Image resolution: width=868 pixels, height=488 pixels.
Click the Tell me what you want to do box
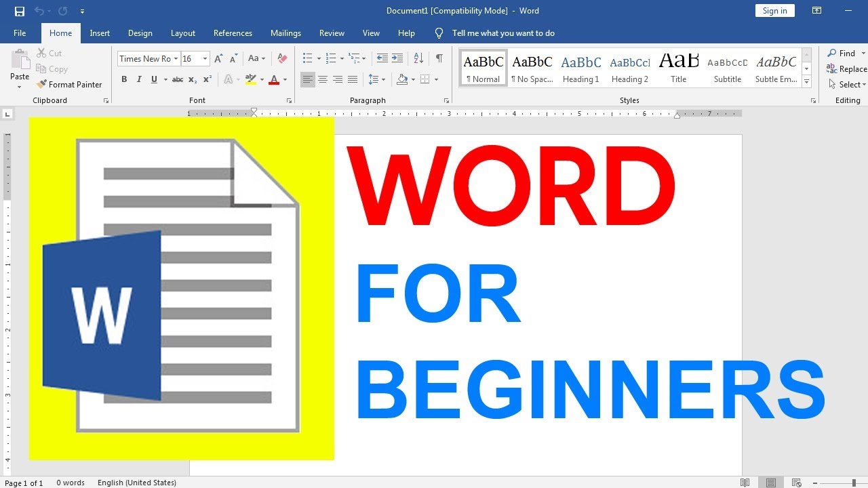pos(503,33)
